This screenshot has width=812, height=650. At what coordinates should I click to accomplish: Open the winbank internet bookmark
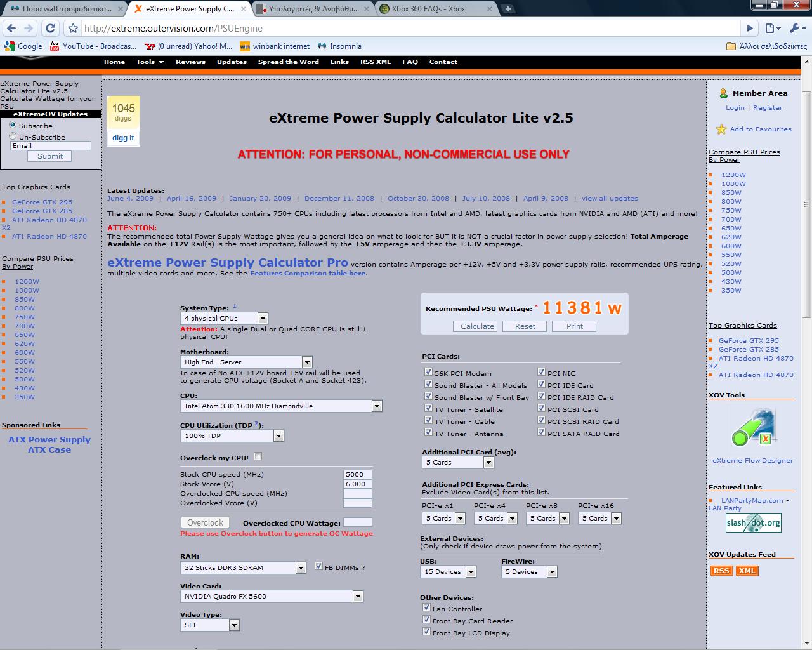pyautogui.click(x=275, y=46)
